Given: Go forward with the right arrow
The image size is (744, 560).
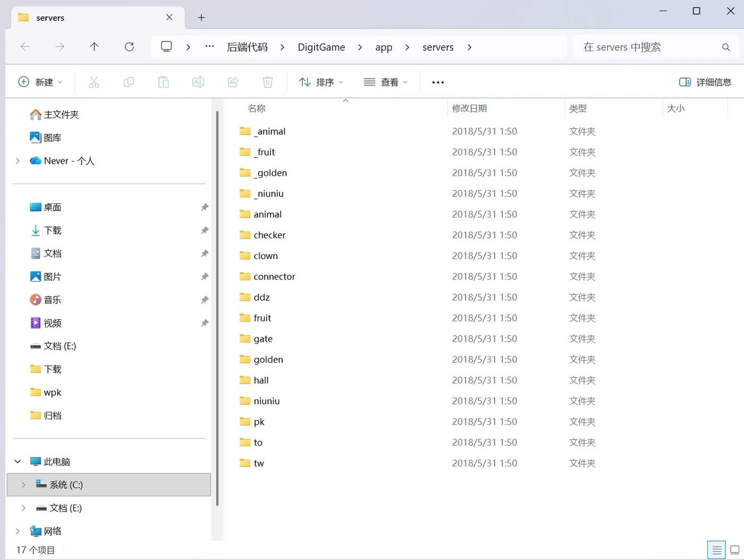Looking at the screenshot, I should [60, 47].
